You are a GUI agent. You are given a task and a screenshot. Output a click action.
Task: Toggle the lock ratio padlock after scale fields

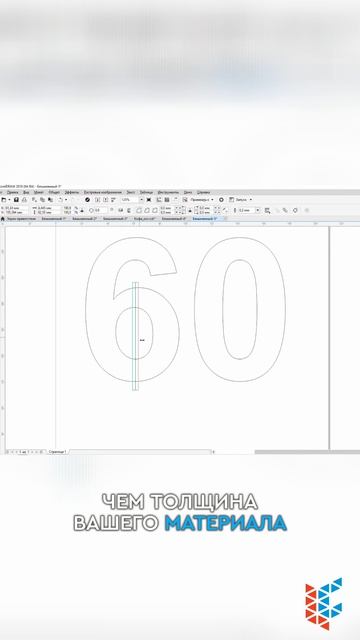(82, 210)
